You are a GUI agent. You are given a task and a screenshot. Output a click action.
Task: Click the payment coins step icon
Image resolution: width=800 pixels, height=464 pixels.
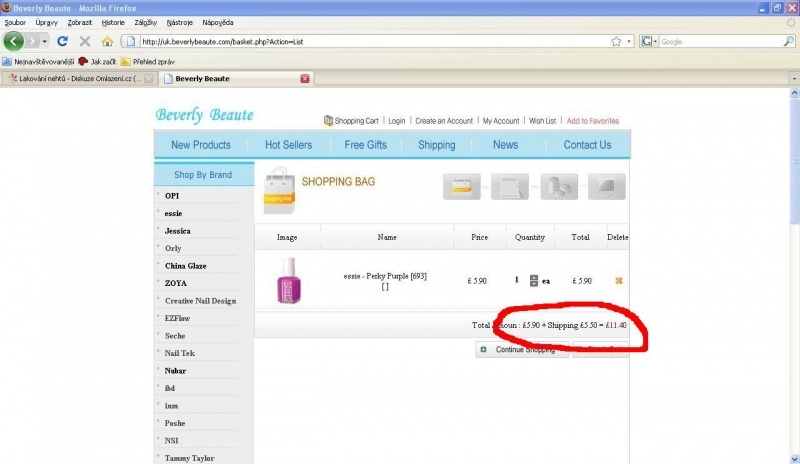coord(559,186)
